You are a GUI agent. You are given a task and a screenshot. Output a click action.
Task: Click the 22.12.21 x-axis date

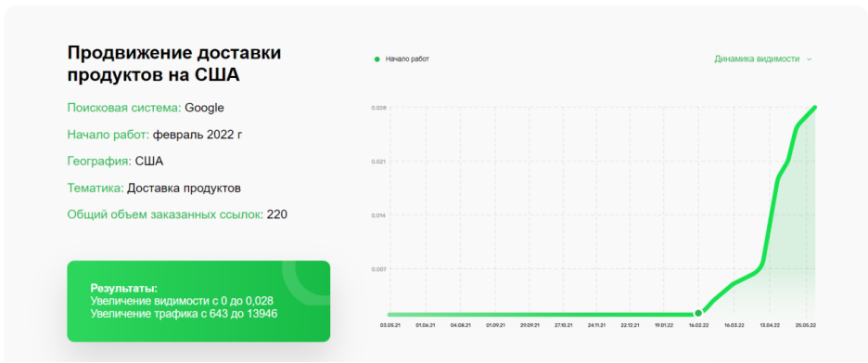tap(631, 325)
